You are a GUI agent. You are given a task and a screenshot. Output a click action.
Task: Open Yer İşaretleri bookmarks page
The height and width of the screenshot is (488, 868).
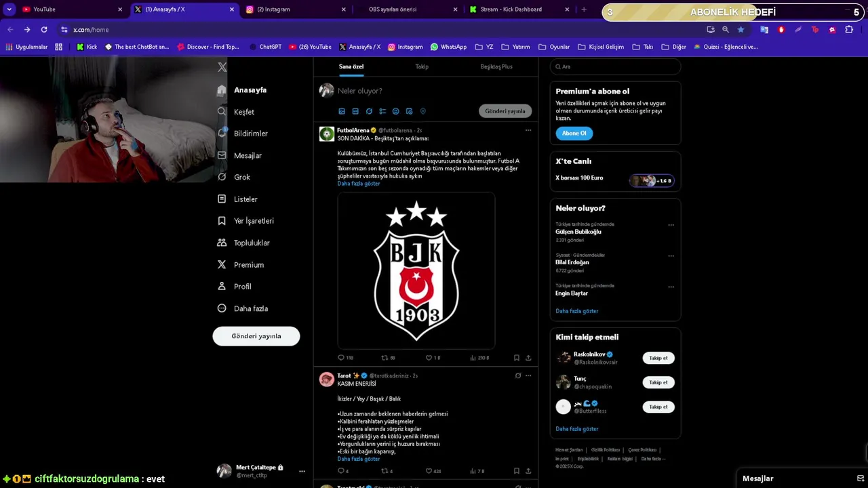(x=245, y=221)
